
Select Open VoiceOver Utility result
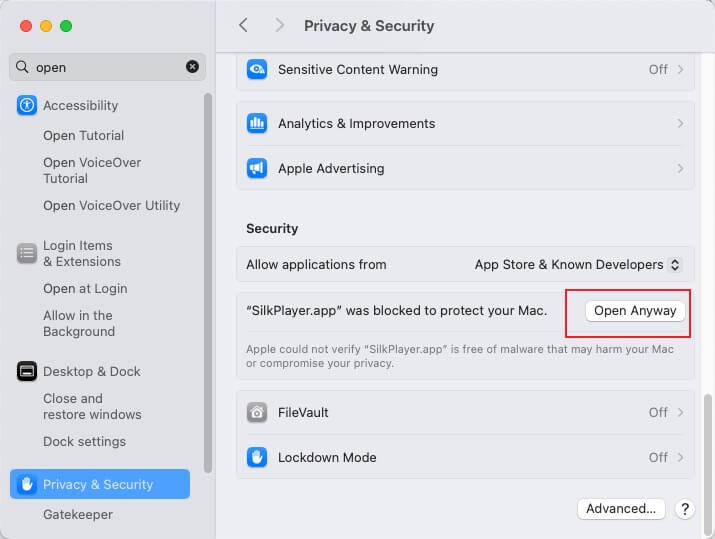112,206
